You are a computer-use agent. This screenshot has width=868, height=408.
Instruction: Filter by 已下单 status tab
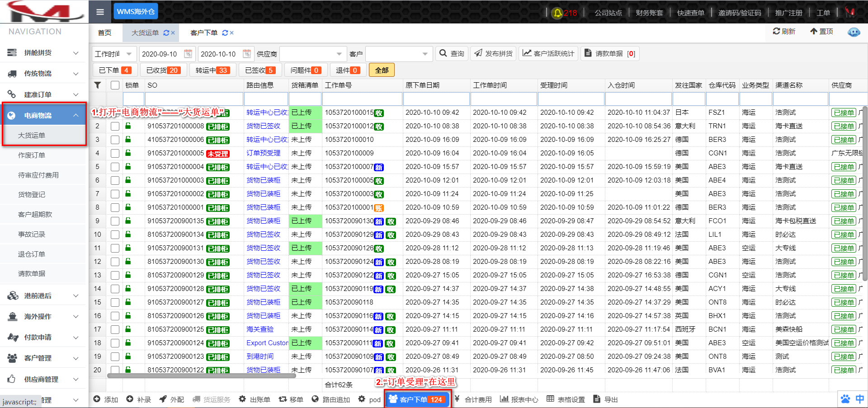[115, 70]
